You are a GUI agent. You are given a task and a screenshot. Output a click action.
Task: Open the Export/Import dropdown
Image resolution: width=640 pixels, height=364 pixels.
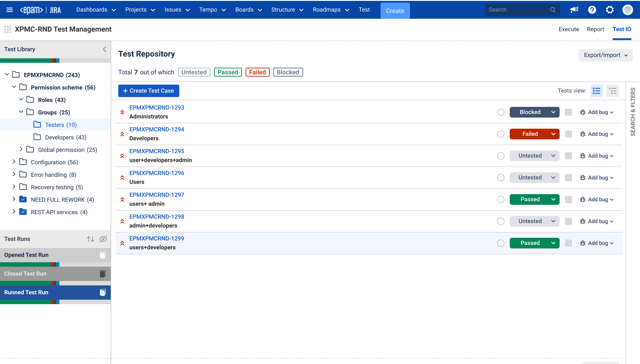(x=605, y=55)
